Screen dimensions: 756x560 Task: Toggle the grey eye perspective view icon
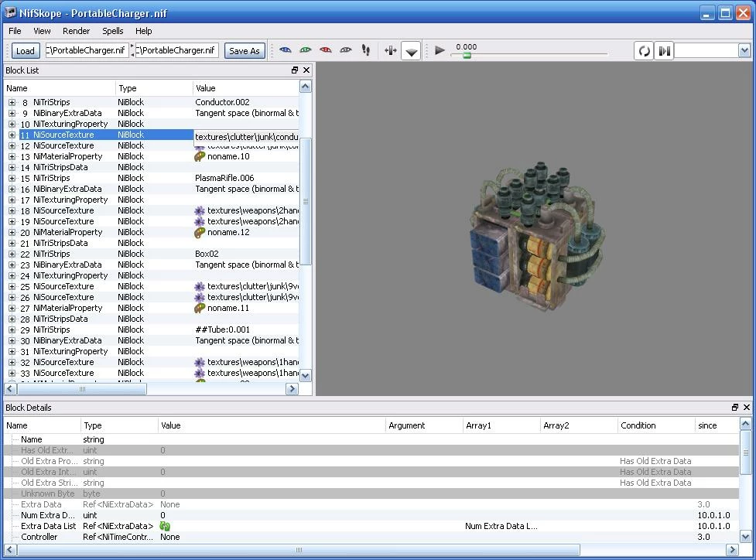[346, 50]
